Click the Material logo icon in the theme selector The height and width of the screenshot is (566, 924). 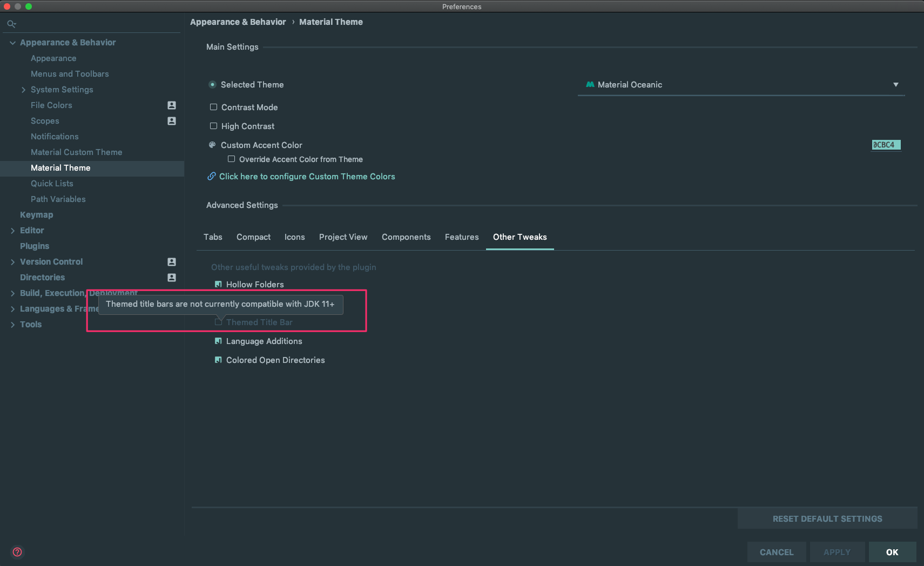590,84
